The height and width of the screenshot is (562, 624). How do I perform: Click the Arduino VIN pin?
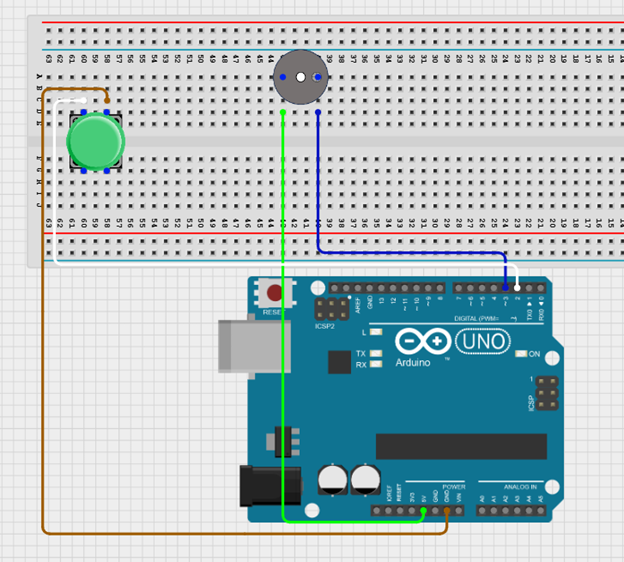459,510
